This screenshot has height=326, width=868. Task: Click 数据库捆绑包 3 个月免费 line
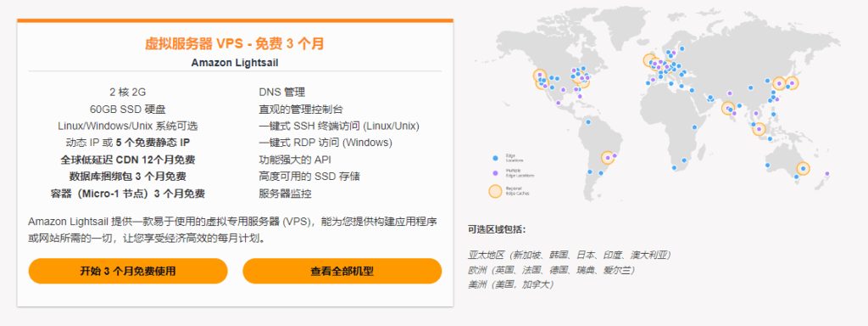(128, 177)
